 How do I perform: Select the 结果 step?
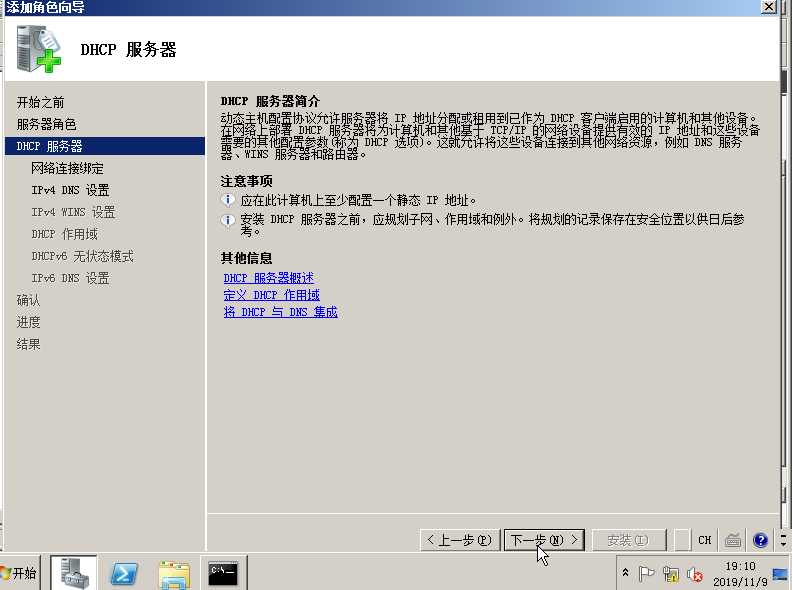point(28,345)
